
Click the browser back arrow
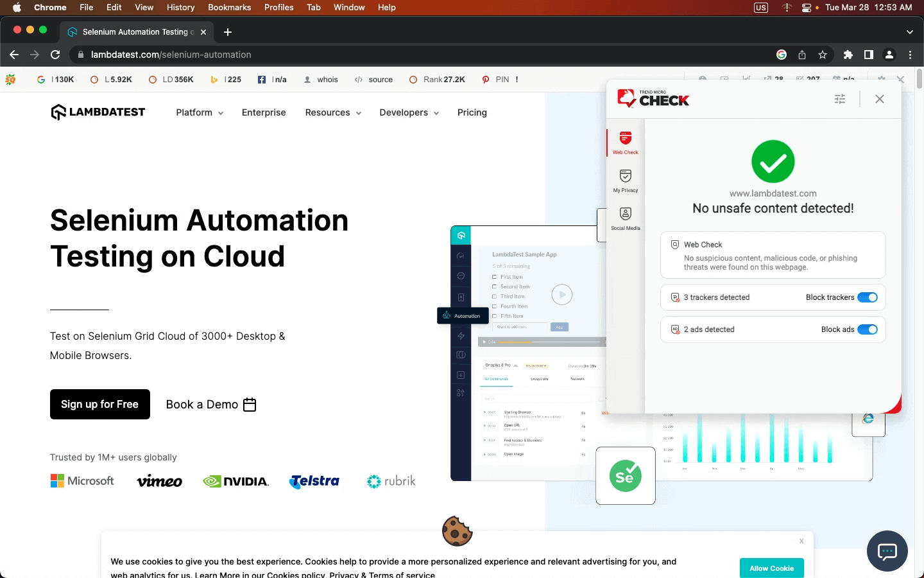point(14,55)
